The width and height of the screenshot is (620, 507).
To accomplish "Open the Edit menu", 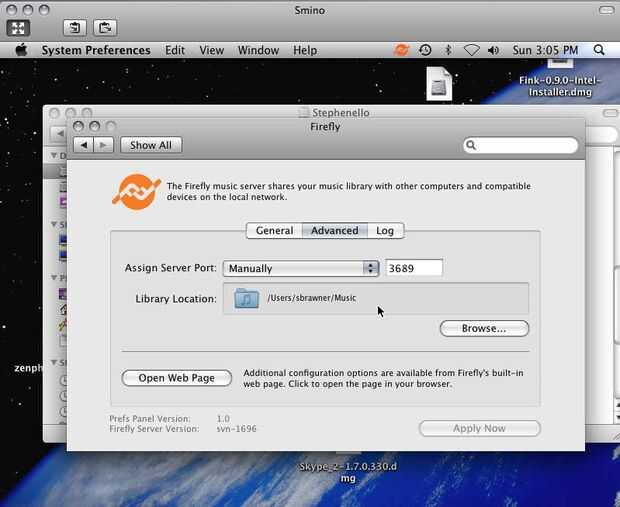I will 175,50.
